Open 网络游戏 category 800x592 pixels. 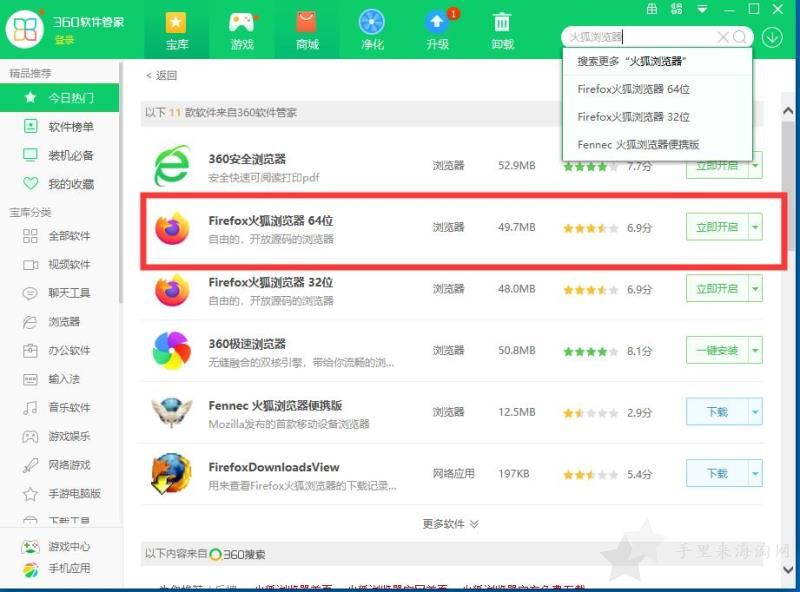tap(59, 465)
